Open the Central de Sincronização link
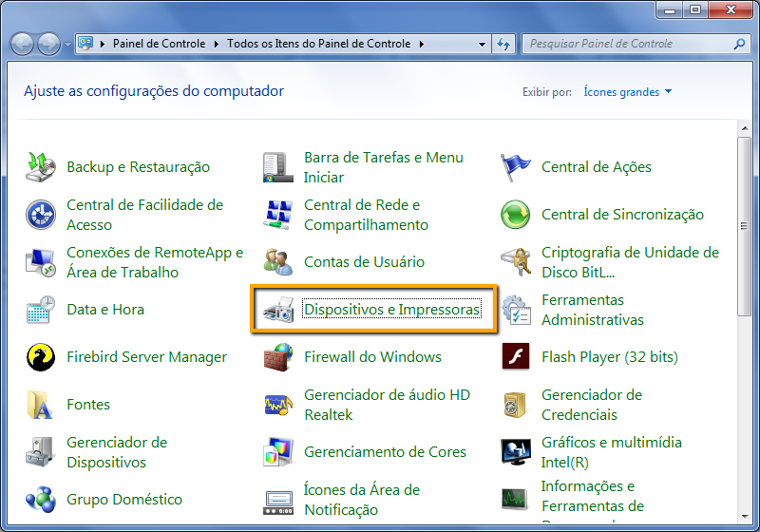The width and height of the screenshot is (760, 532). (622, 215)
